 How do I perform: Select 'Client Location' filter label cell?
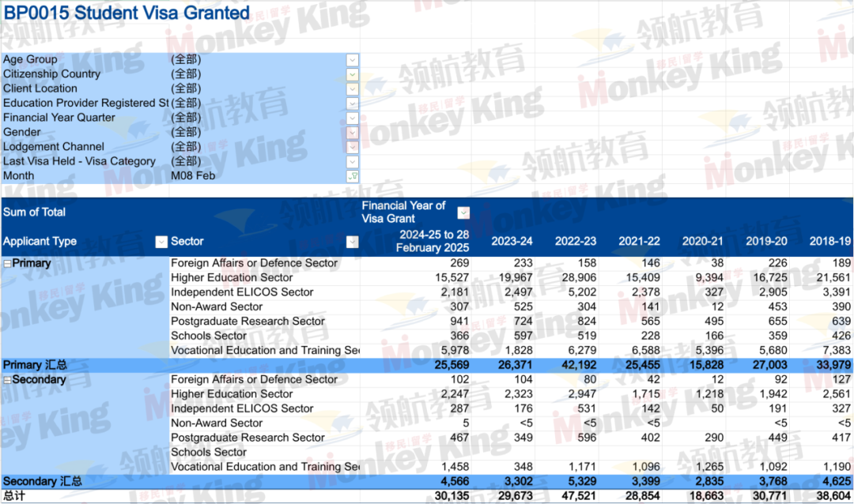coord(40,88)
